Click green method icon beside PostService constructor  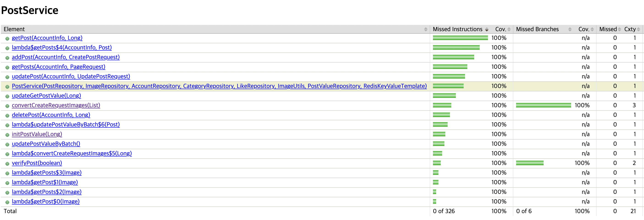(7, 87)
